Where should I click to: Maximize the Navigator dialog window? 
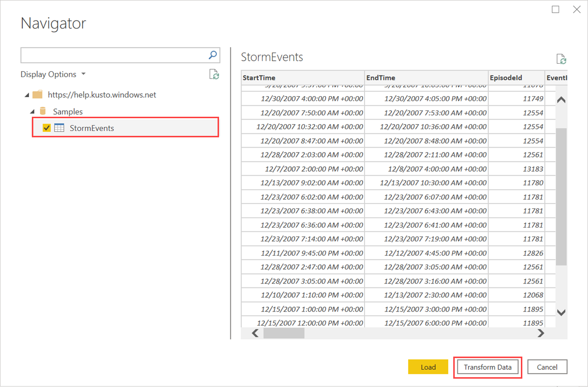tap(555, 9)
